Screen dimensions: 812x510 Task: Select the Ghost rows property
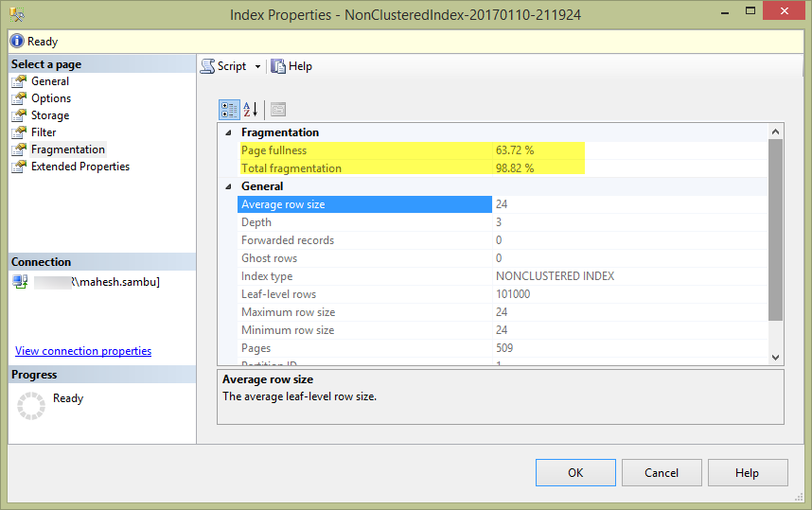click(x=503, y=258)
